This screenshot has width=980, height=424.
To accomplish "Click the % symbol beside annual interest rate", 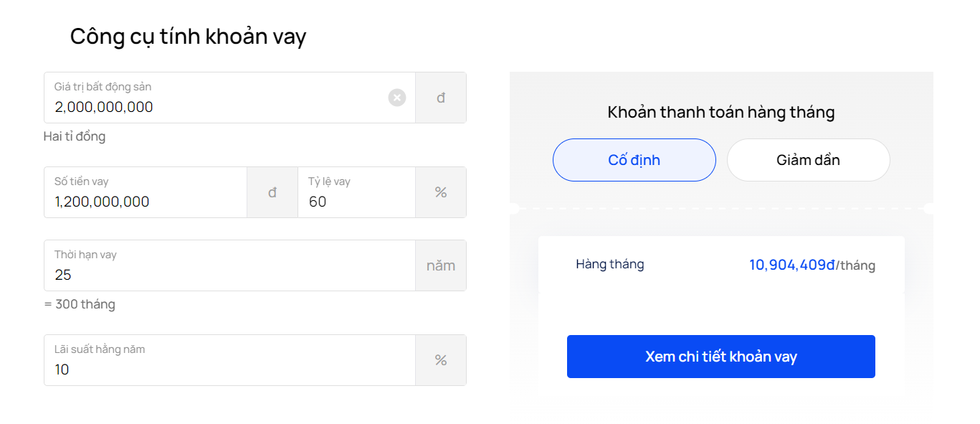I will coord(441,360).
